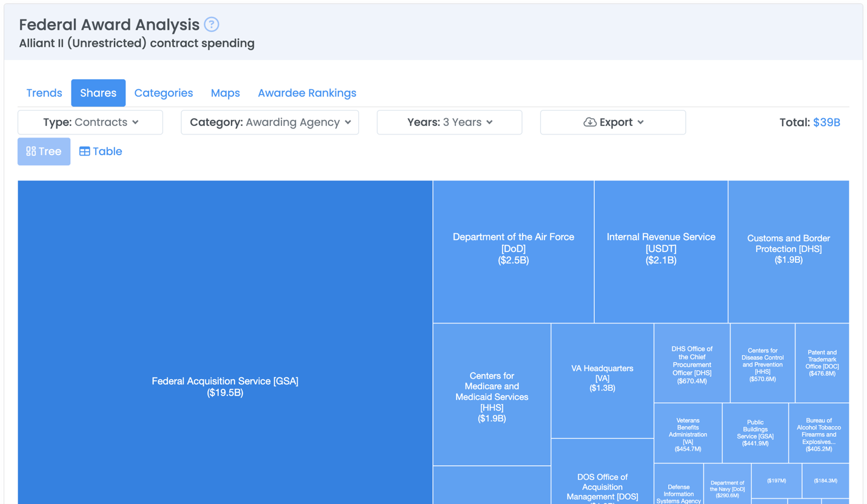867x504 pixels.
Task: Switch to Tree view
Action: click(x=44, y=151)
